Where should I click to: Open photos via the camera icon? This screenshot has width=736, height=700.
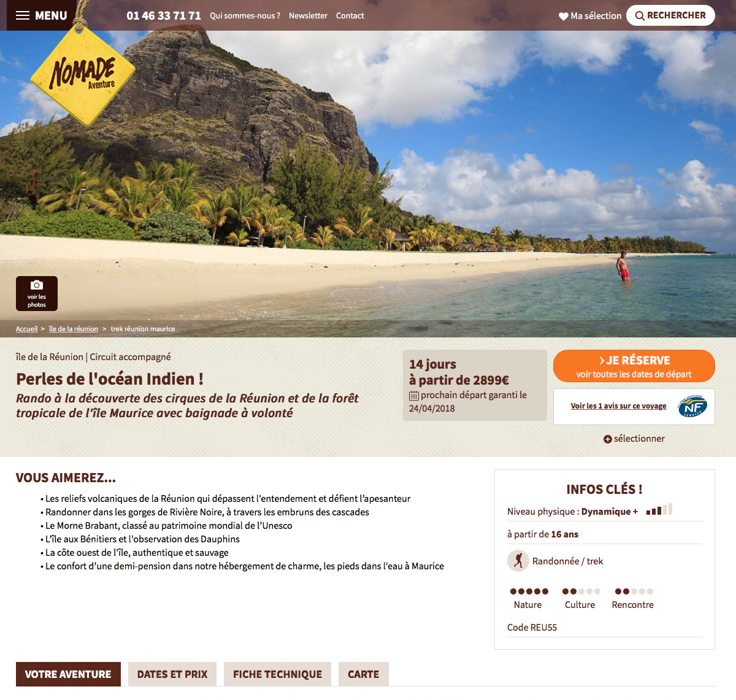(x=37, y=285)
